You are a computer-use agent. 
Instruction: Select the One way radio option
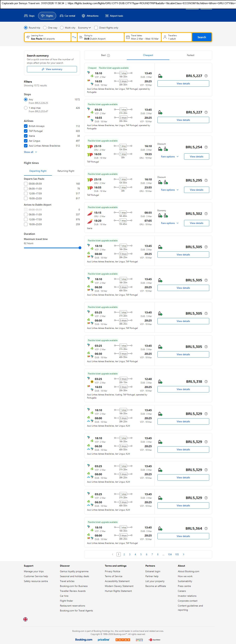[45, 28]
